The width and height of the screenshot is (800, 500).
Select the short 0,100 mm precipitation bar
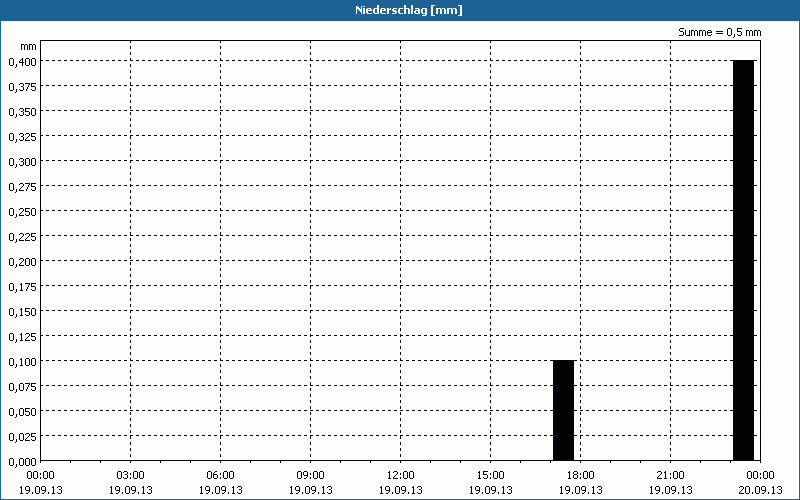tap(564, 410)
